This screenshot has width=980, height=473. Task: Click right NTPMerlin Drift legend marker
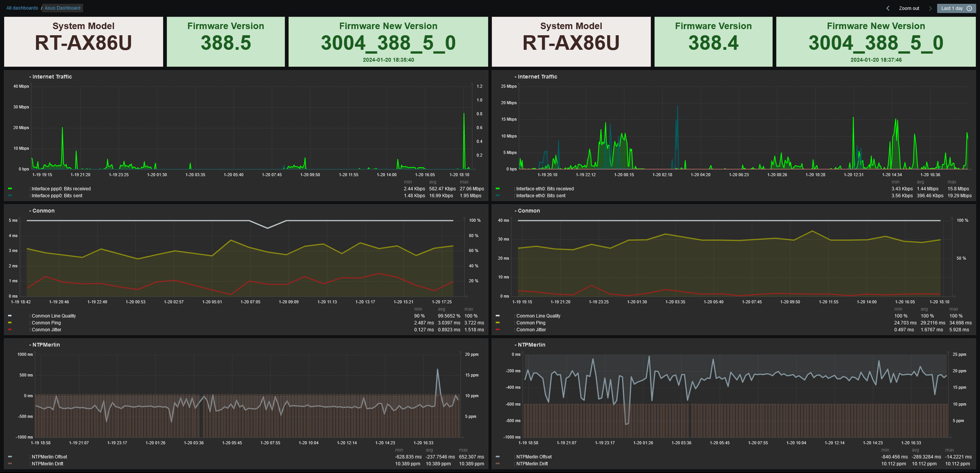pyautogui.click(x=498, y=463)
